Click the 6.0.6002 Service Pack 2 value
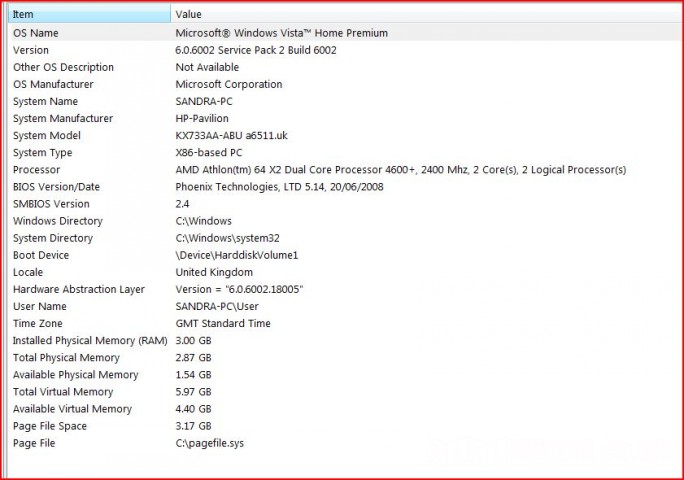 point(256,50)
